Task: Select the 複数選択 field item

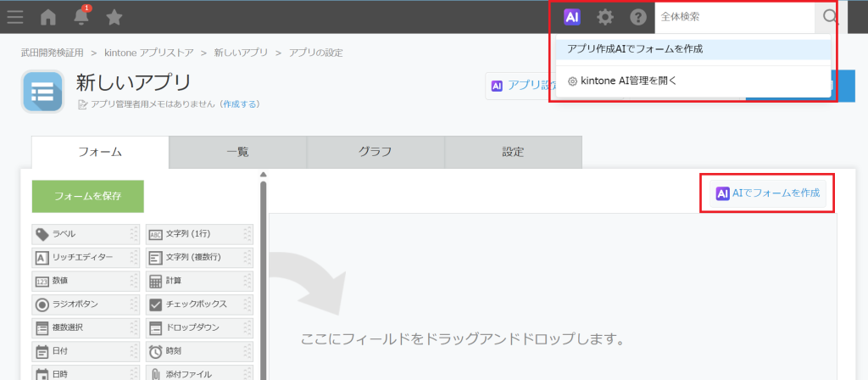Action: pos(86,328)
